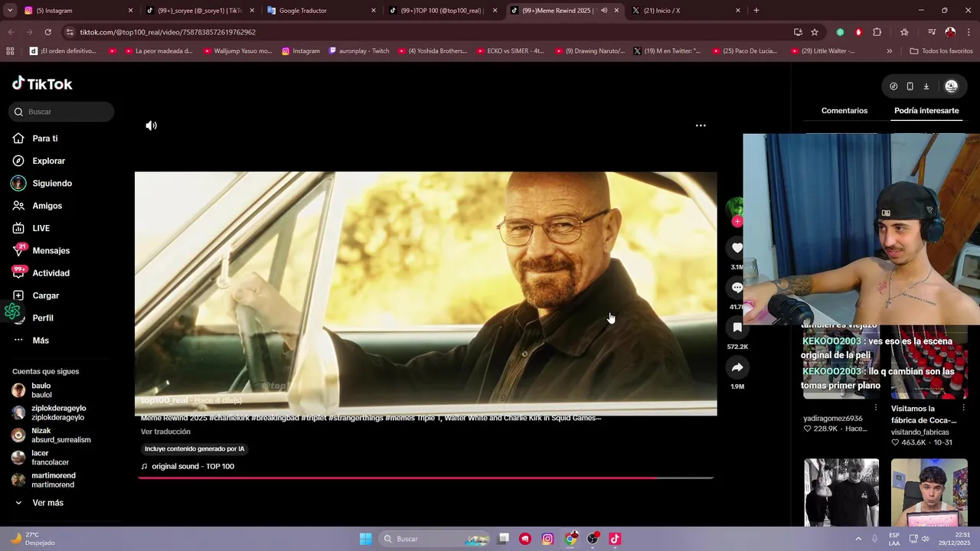Open the tab search dropdown arrow
980x551 pixels.
click(x=10, y=11)
